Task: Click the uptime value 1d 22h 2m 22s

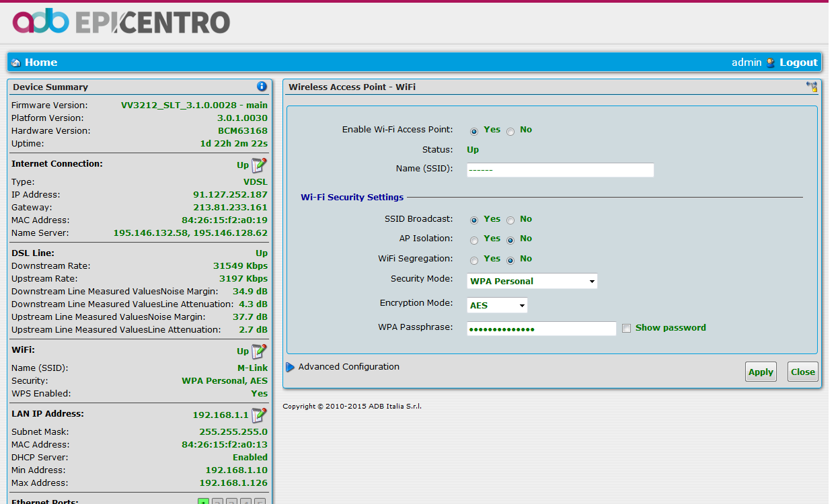Action: point(234,143)
